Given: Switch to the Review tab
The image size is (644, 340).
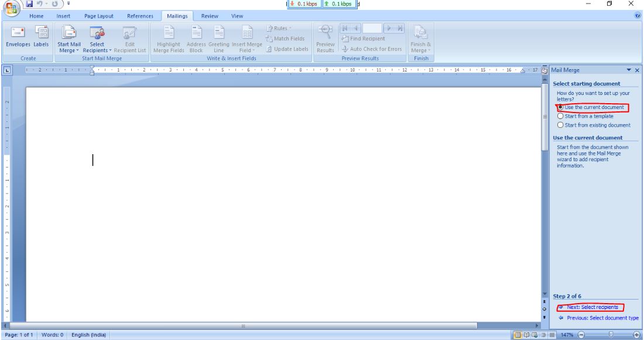Looking at the screenshot, I should tap(210, 16).
